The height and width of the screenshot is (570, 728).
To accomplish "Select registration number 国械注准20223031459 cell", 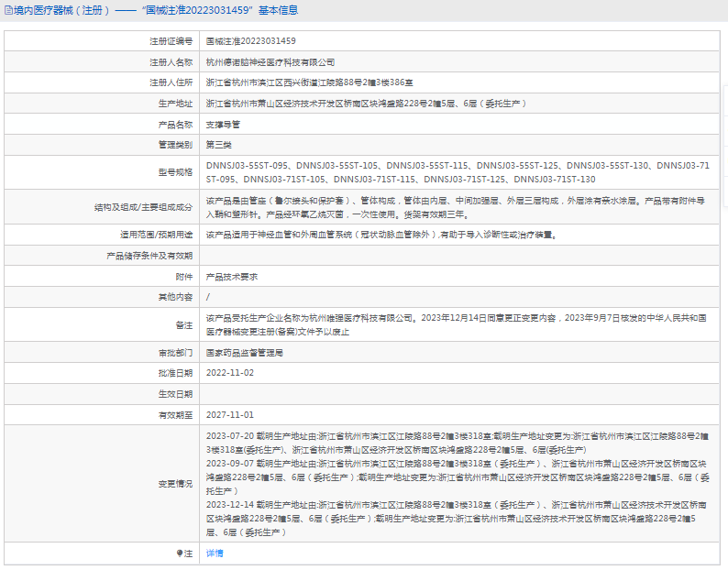I will coord(250,41).
